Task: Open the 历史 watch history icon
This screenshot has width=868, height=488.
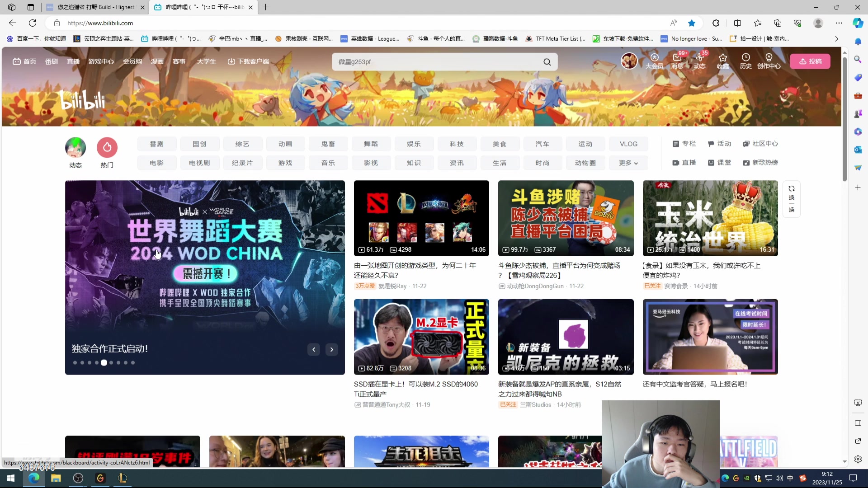Action: (745, 61)
